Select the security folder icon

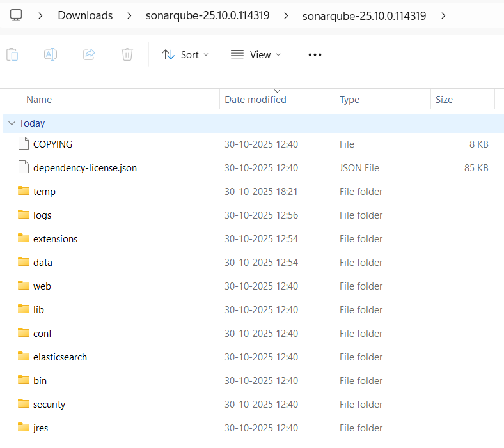24,403
